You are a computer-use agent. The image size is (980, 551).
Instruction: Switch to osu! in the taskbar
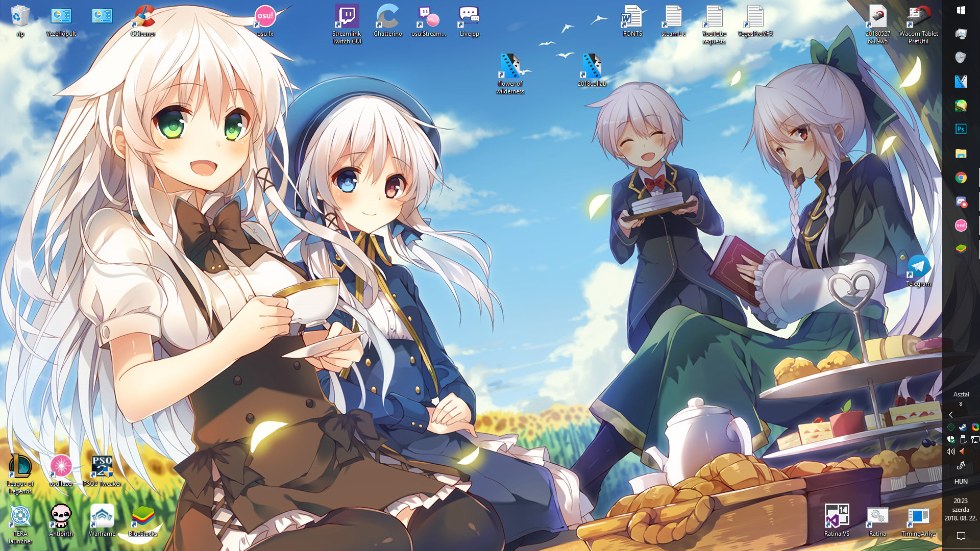click(x=961, y=225)
